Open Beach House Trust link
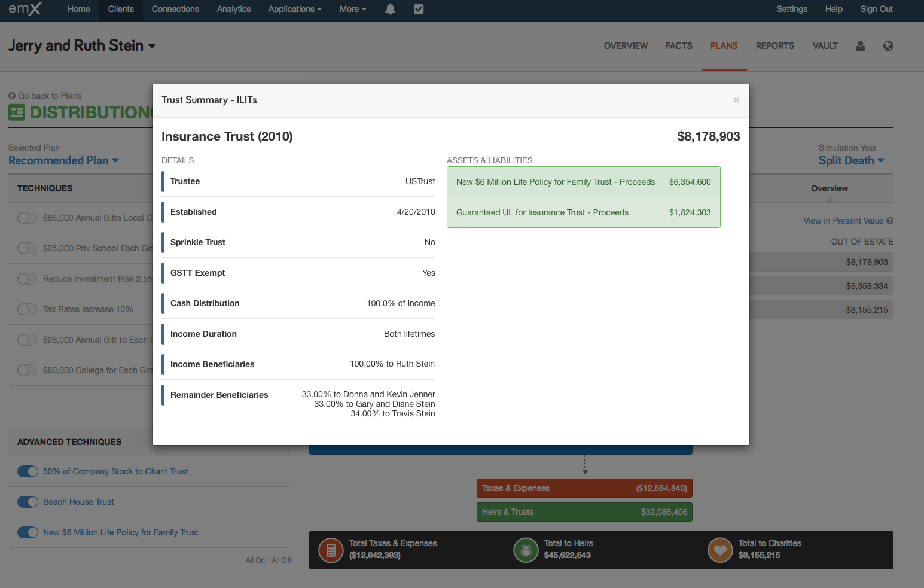Screen dimensions: 924x588 point(78,502)
